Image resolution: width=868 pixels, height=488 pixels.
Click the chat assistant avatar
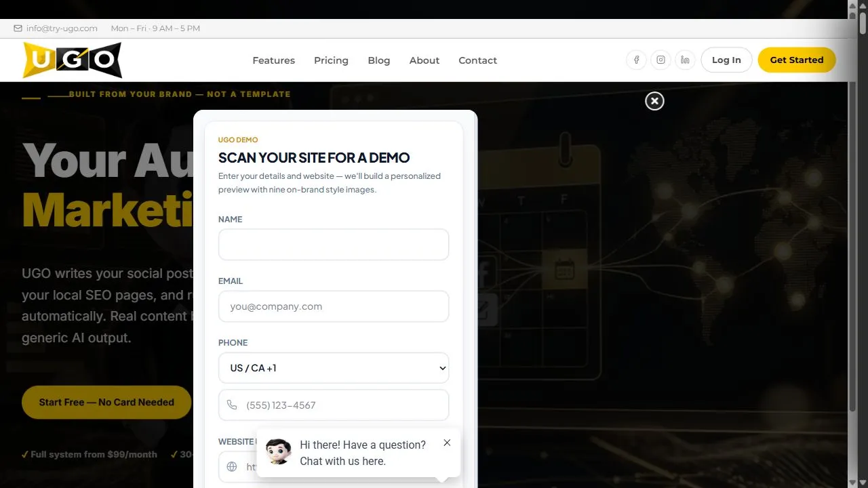click(279, 451)
